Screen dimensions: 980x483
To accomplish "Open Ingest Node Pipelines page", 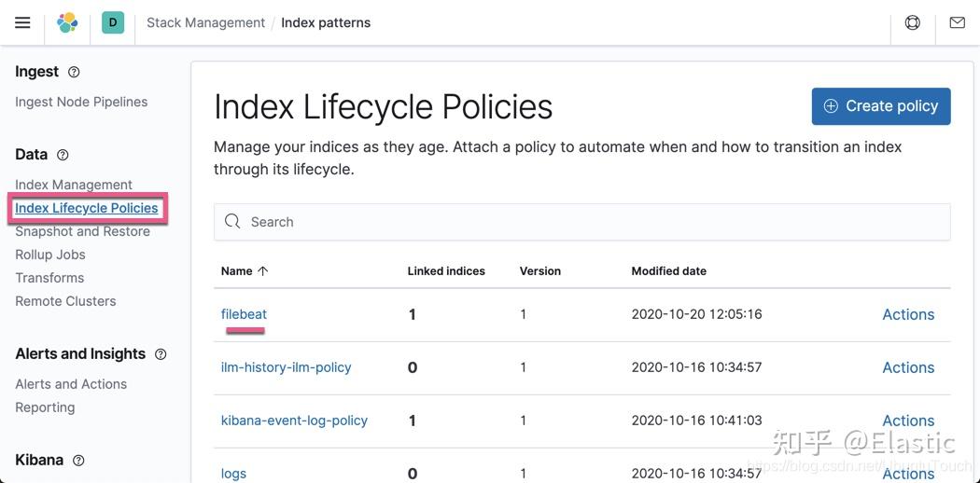I will tap(81, 102).
